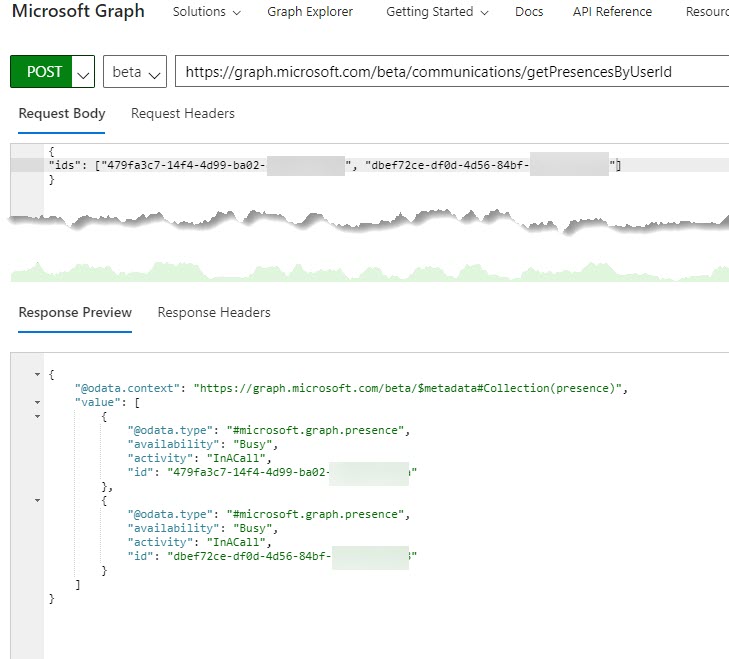Click the request URL input field
Viewport: 729px width, 659px height.
[x=450, y=72]
